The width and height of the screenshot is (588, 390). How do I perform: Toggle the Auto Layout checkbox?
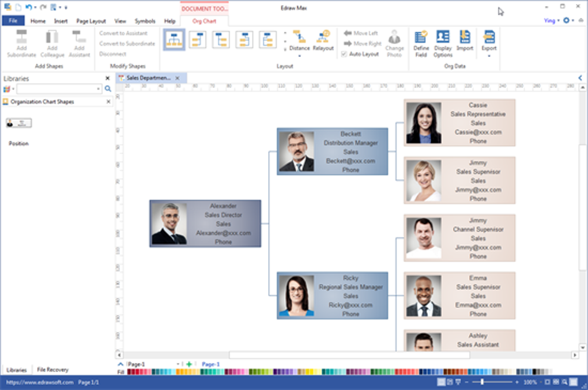[344, 54]
